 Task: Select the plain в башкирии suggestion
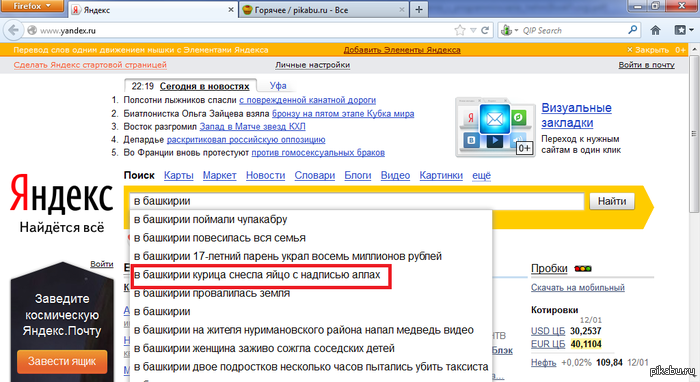(311, 311)
